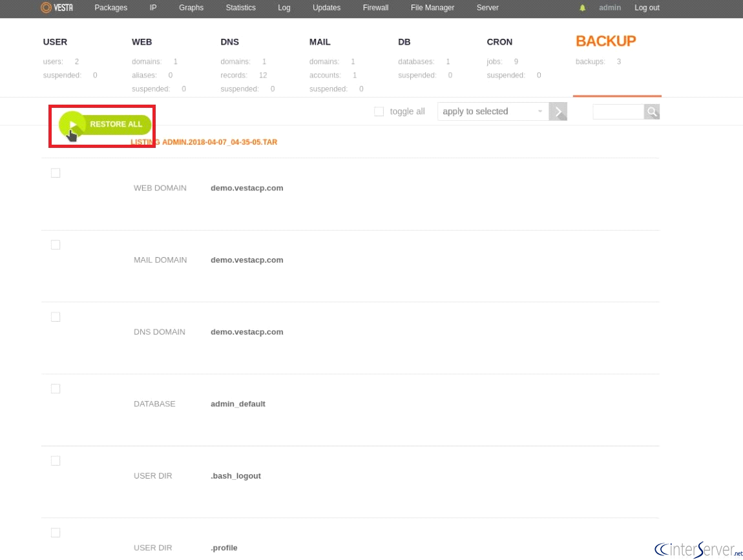Screen dimensions: 743x560
Task: Click the .bash_logout entry
Action: coord(236,476)
